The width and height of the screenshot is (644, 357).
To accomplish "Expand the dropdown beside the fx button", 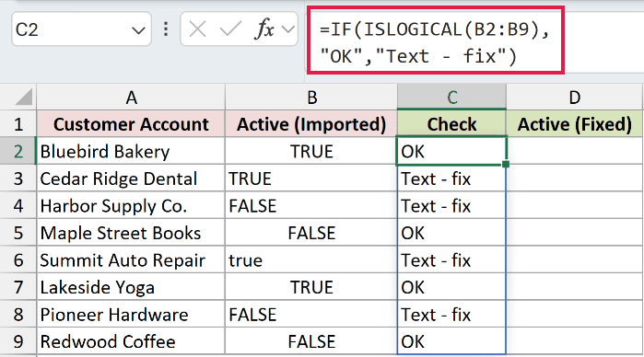I will 288,29.
